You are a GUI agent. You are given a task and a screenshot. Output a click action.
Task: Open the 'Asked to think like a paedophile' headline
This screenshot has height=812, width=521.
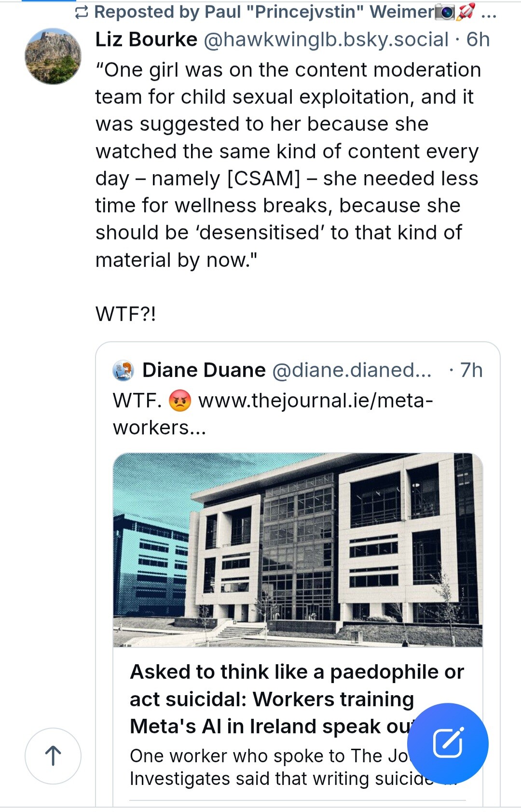coord(297,699)
